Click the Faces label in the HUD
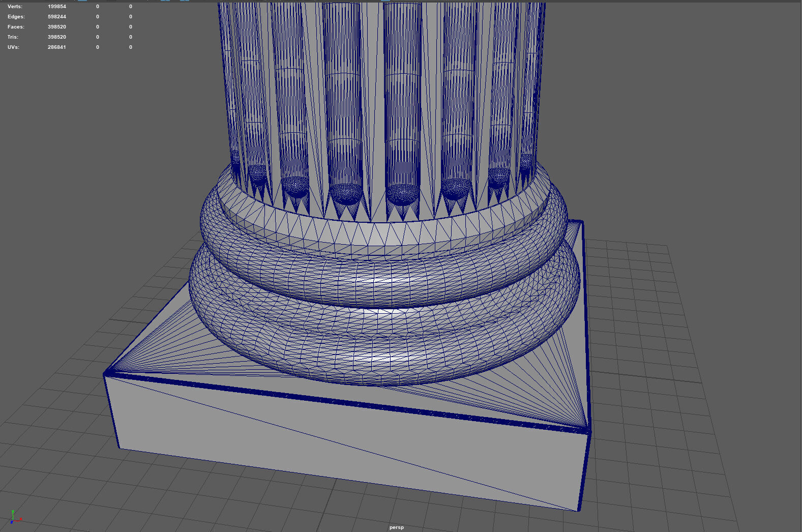This screenshot has width=802, height=532. (16, 27)
